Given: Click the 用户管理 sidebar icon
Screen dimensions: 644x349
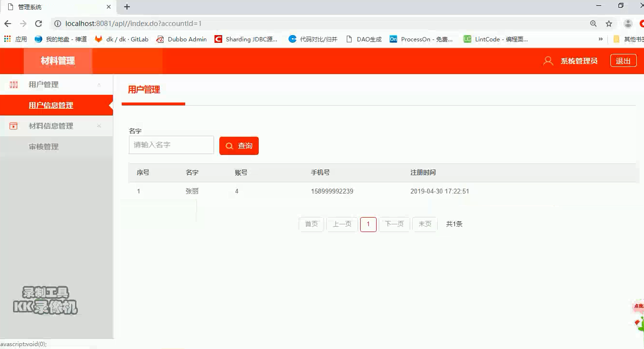Looking at the screenshot, I should pos(13,85).
